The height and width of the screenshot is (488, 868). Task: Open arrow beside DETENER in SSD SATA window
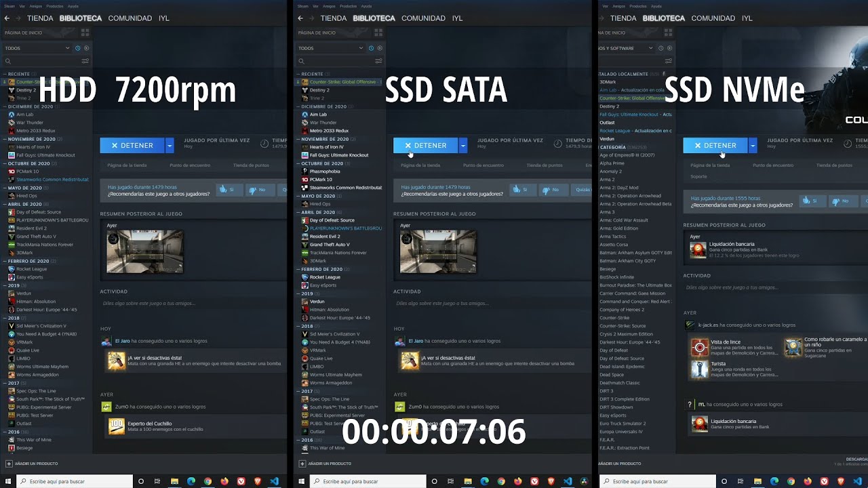pyautogui.click(x=463, y=145)
